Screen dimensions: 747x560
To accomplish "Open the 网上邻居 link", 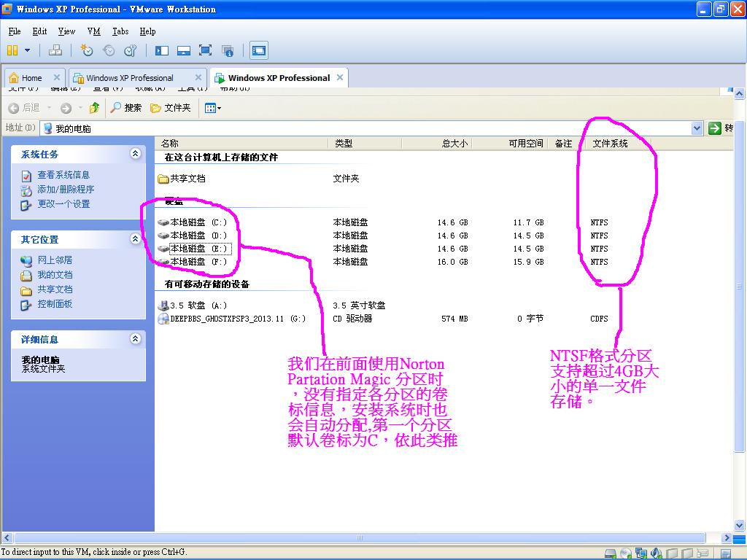I will coord(55,260).
